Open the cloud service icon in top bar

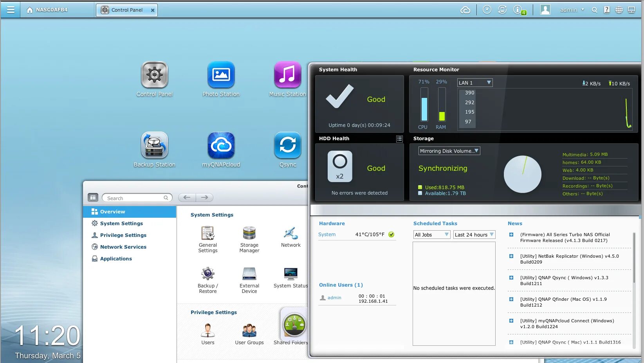[465, 10]
